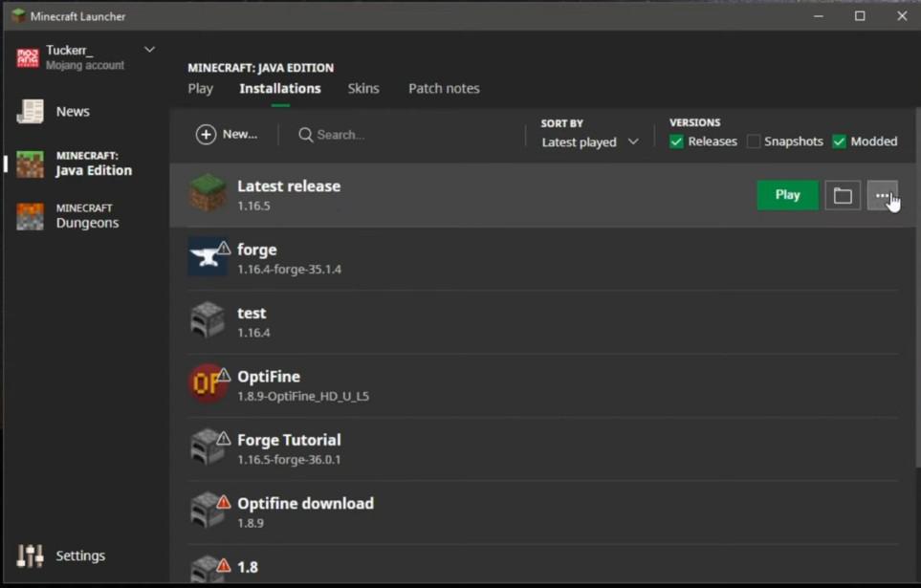The image size is (921, 588).
Task: Click version text 1.16.4-forge-35.1.4
Action: (x=289, y=270)
